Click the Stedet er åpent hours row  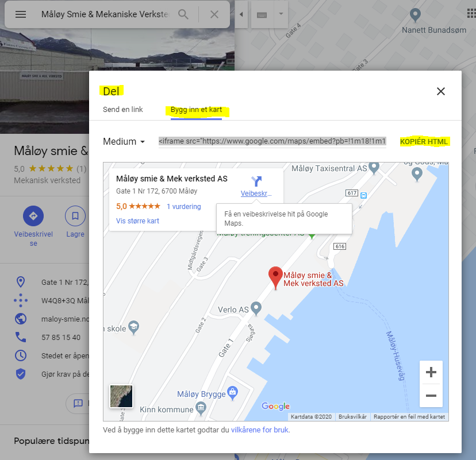point(45,355)
